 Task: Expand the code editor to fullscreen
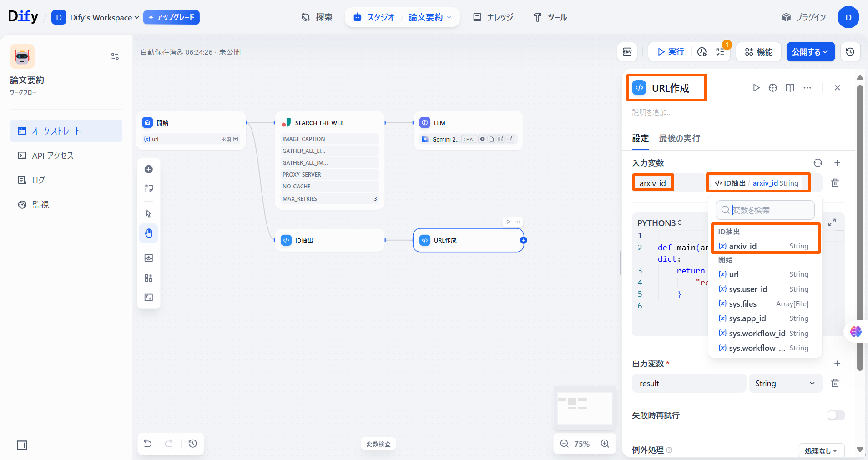[832, 222]
